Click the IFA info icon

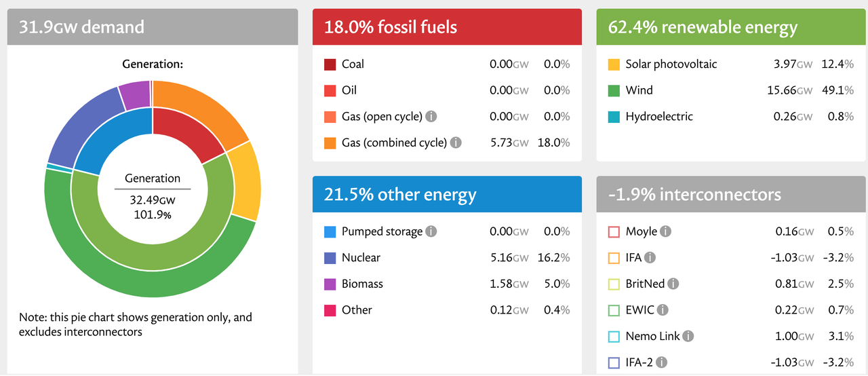click(650, 258)
